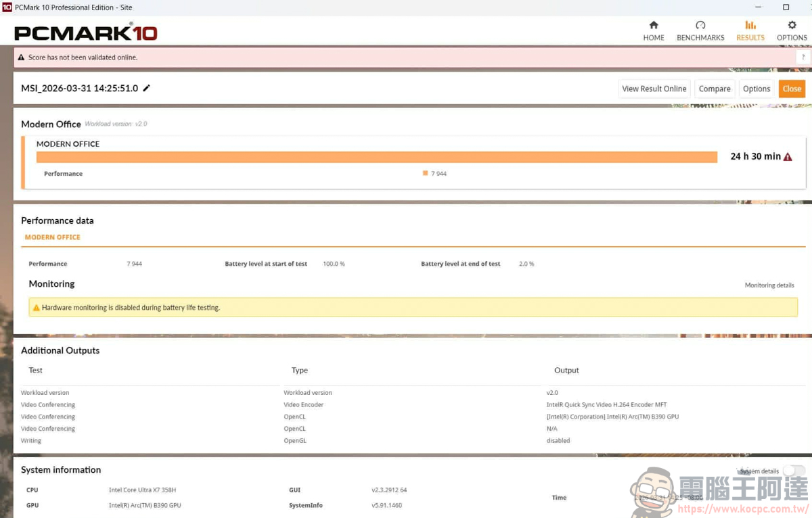This screenshot has width=812, height=518.
Task: Click the Monitoring details link
Action: (x=769, y=285)
